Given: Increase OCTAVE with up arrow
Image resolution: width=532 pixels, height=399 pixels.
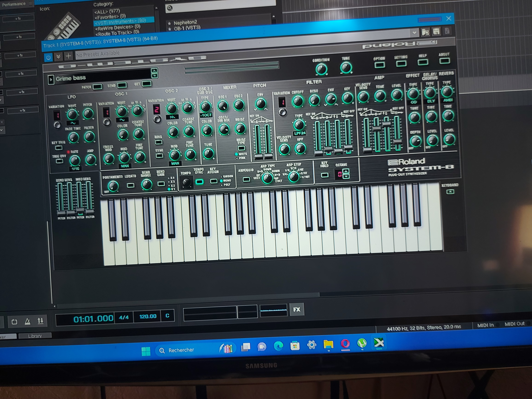Looking at the screenshot, I should pos(346,171).
